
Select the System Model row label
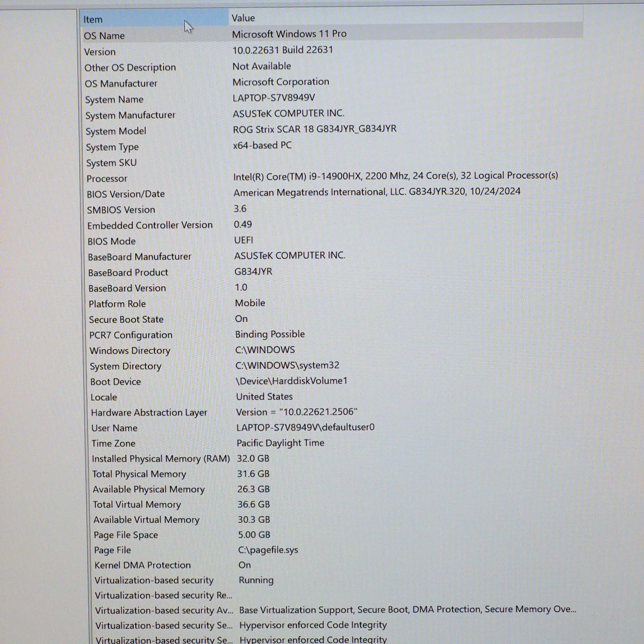pyautogui.click(x=116, y=131)
